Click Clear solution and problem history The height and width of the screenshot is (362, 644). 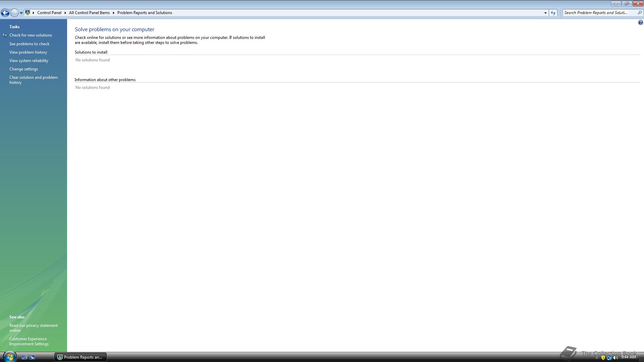coord(34,80)
